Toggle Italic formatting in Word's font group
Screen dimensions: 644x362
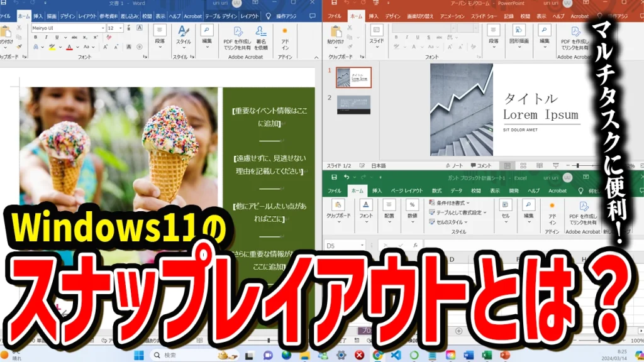pos(45,38)
